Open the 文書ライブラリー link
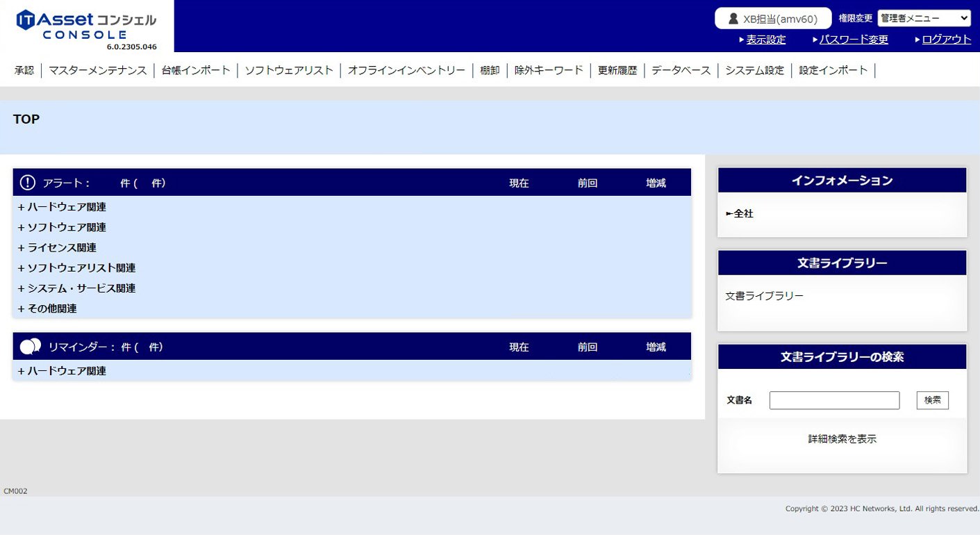980x535 pixels. point(765,296)
